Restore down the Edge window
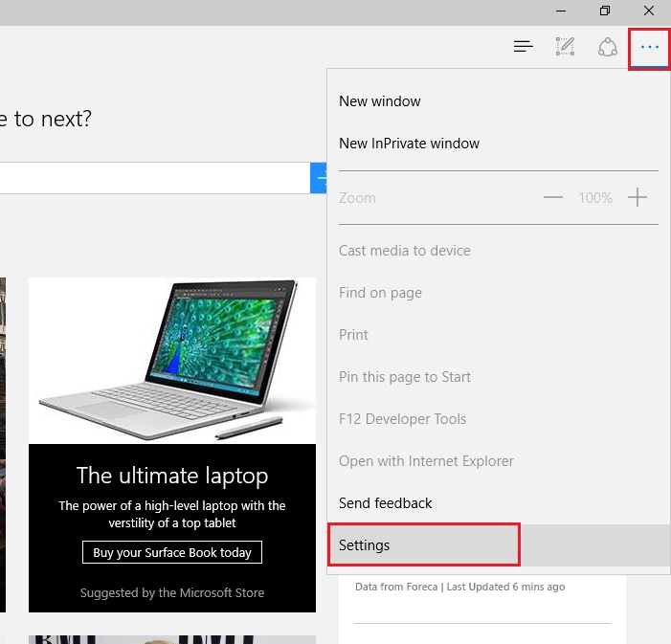This screenshot has width=671, height=644. [x=605, y=11]
